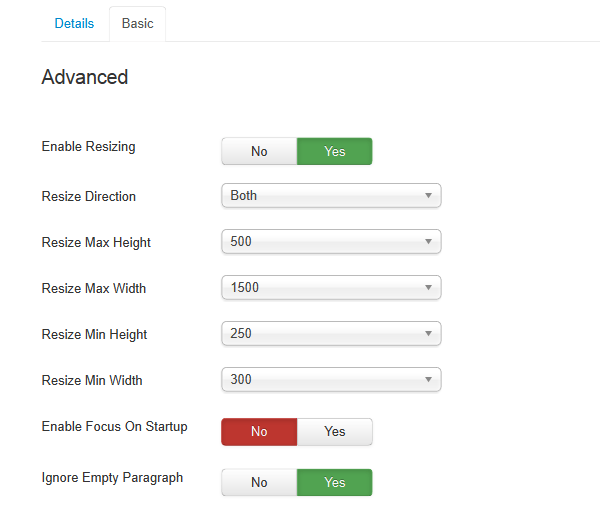The image size is (600, 507).
Task: Set Enable Resizing to No
Action: coord(259,151)
